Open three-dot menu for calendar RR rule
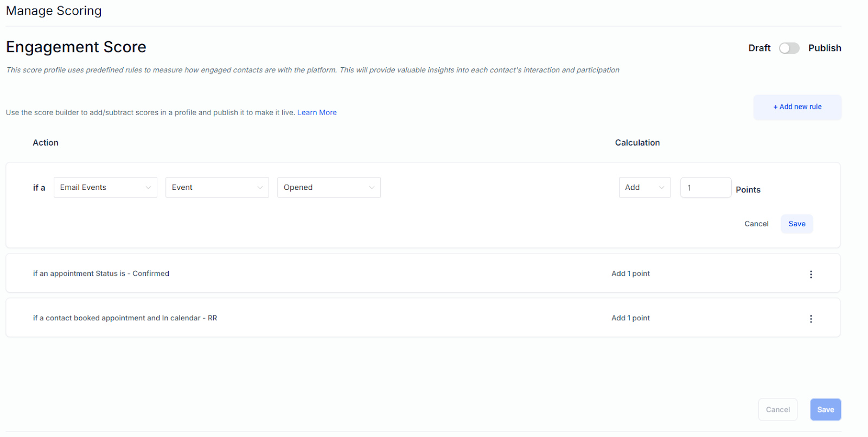Screen dimensions: 868x437 point(811,319)
